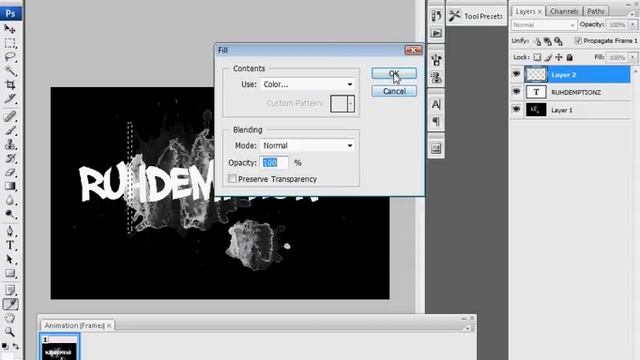Click Cancel in the Fill dialog
The width and height of the screenshot is (640, 360).
pyautogui.click(x=394, y=91)
